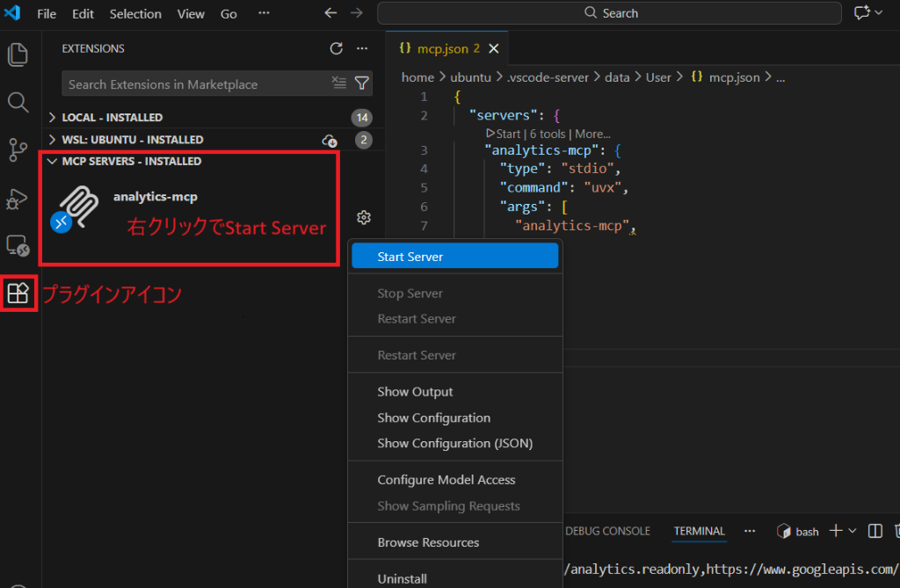
Task: Open the Source Control view
Action: point(18,150)
